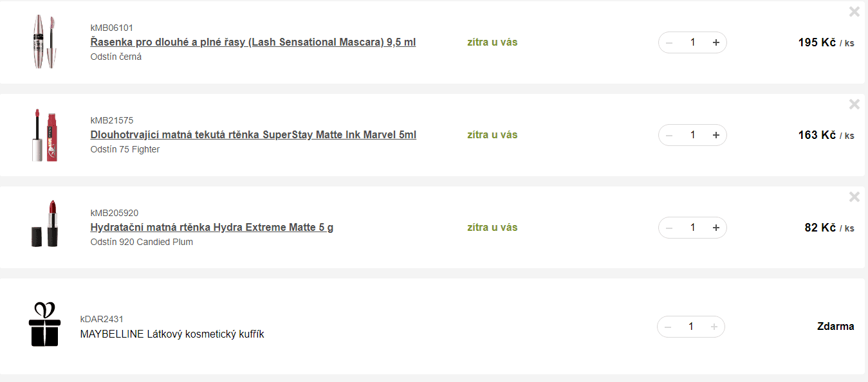
Task: Click the mascara quantity input field
Action: 692,42
